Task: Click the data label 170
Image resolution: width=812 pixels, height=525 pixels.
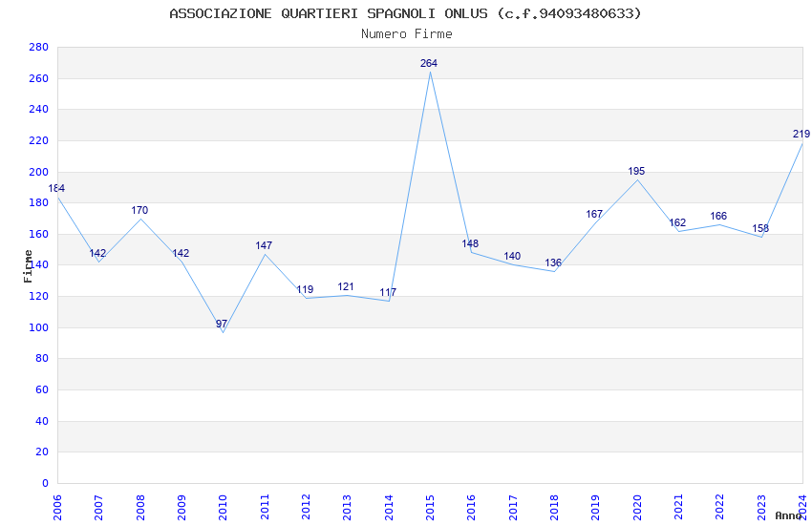Action: pyautogui.click(x=139, y=210)
